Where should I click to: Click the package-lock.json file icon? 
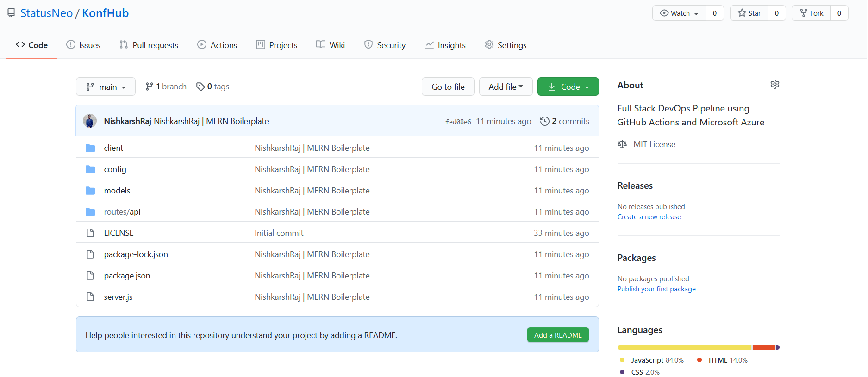(90, 254)
